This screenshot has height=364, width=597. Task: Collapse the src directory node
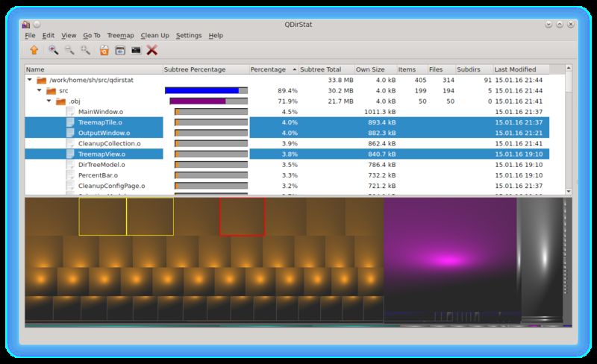[40, 90]
